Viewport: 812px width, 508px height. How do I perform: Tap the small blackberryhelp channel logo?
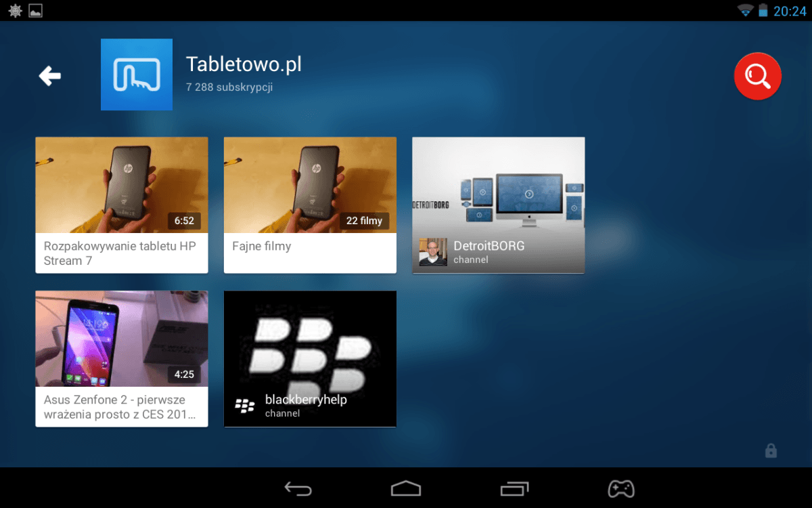click(x=245, y=406)
